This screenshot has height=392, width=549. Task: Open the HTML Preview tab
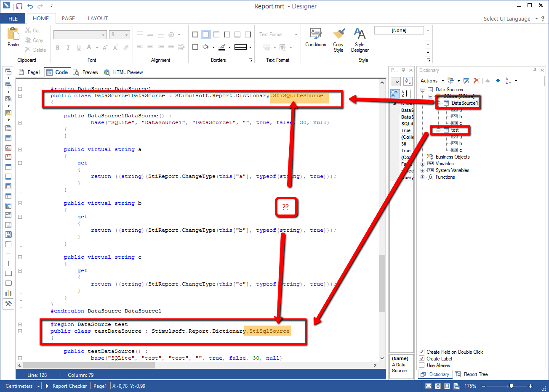tap(123, 72)
